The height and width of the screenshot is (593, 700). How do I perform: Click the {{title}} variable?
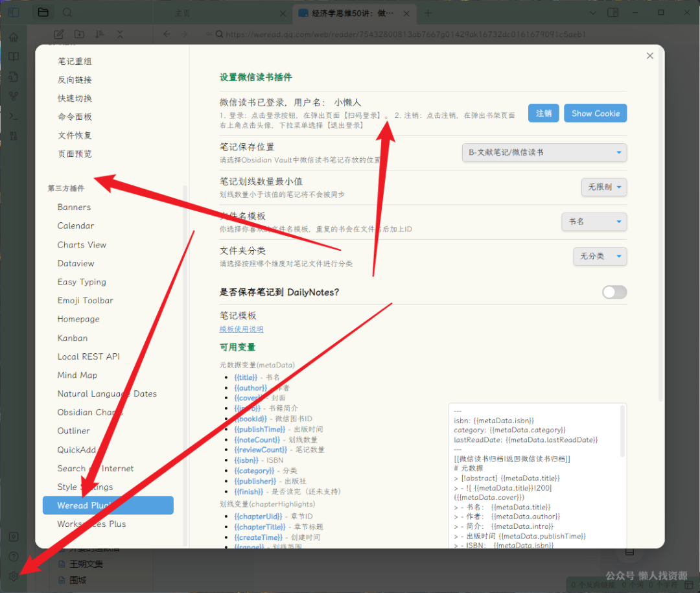246,377
